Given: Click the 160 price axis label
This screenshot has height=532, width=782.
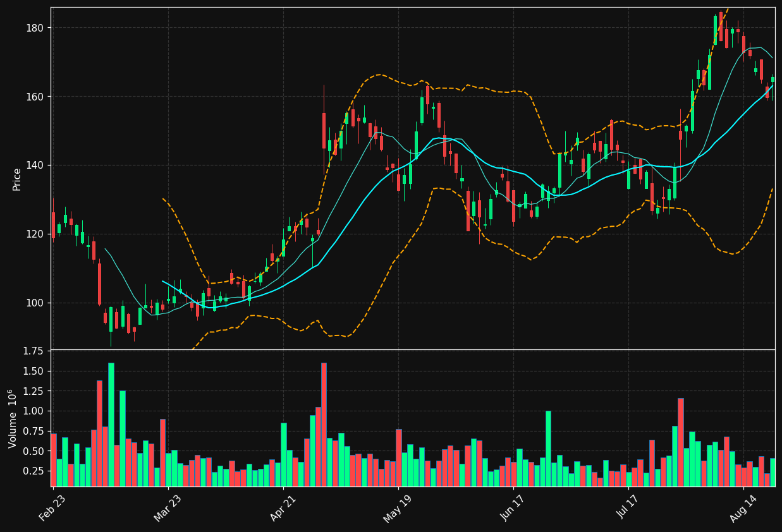Looking at the screenshot, I should click(x=35, y=97).
